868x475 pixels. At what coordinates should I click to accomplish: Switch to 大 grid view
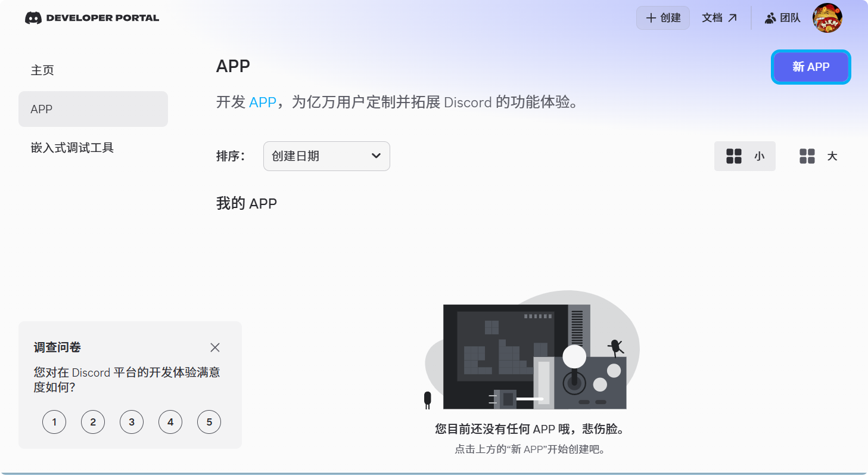coord(819,156)
